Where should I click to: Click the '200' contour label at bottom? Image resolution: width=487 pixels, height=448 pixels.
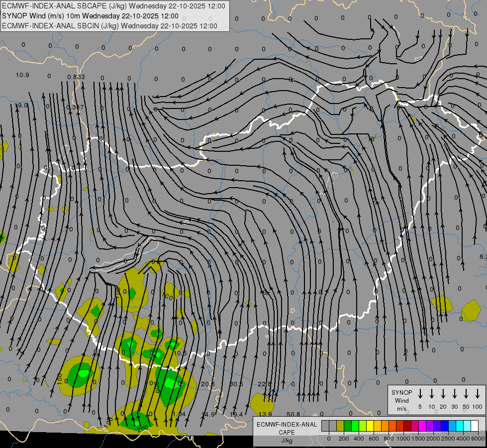tap(143, 428)
